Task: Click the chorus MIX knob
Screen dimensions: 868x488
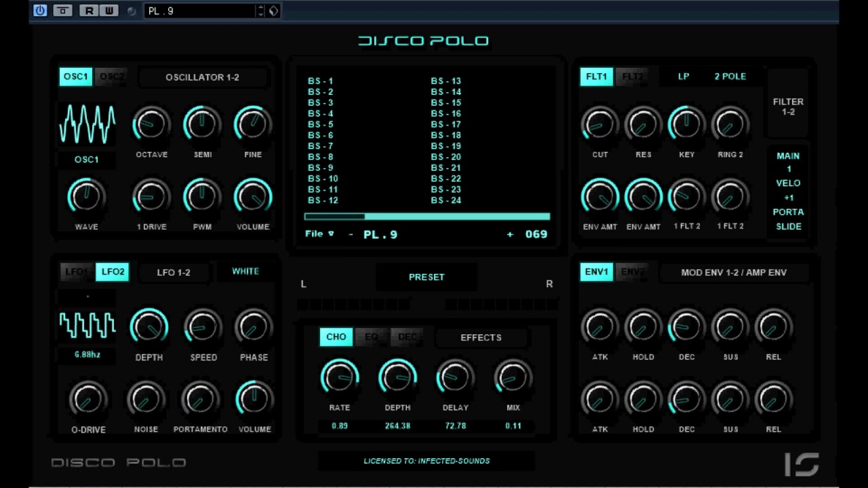Action: pos(513,377)
